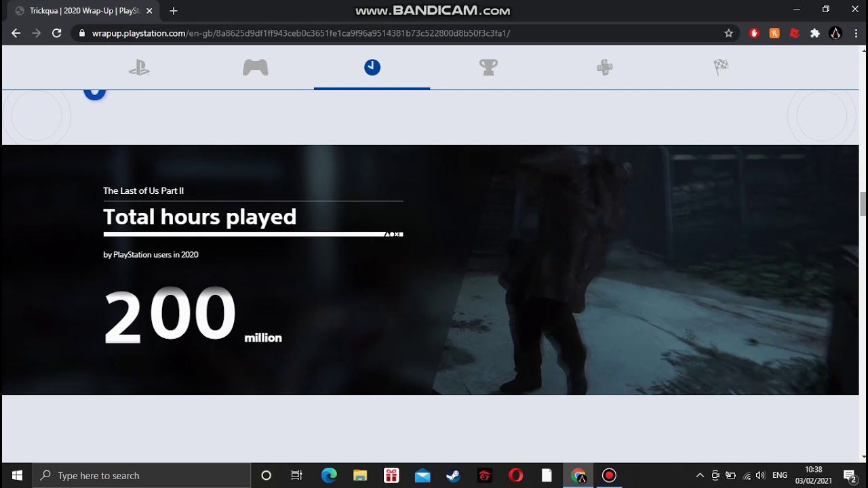This screenshot has width=868, height=488.
Task: Show hidden system tray icons
Action: click(x=700, y=475)
